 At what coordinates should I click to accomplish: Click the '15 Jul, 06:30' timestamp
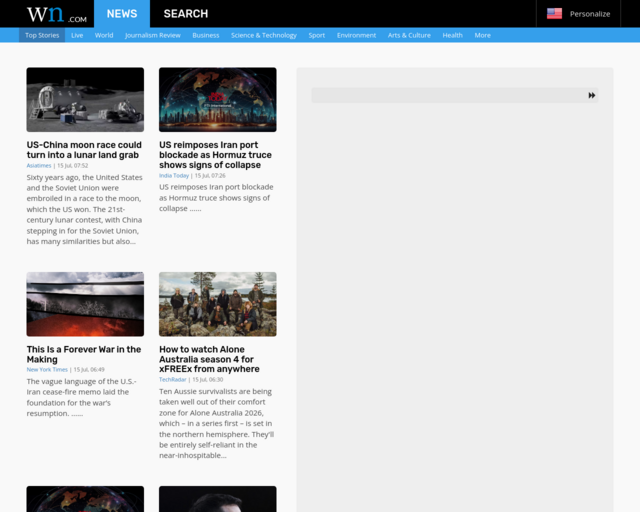point(208,379)
